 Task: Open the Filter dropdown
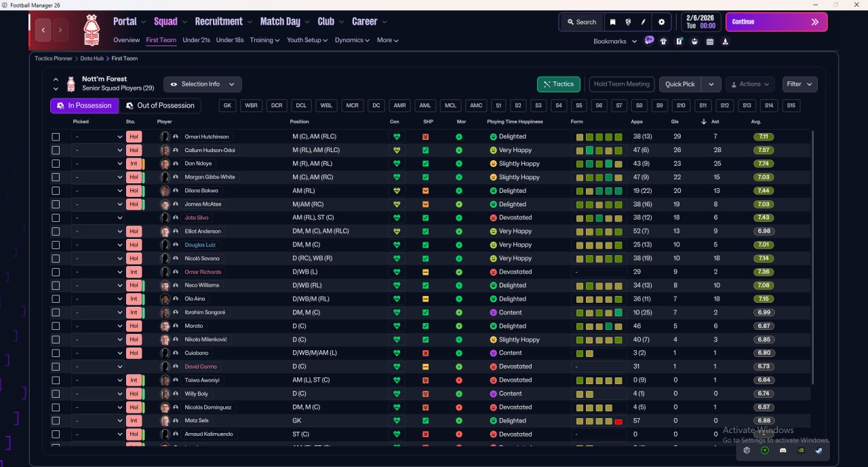(800, 84)
